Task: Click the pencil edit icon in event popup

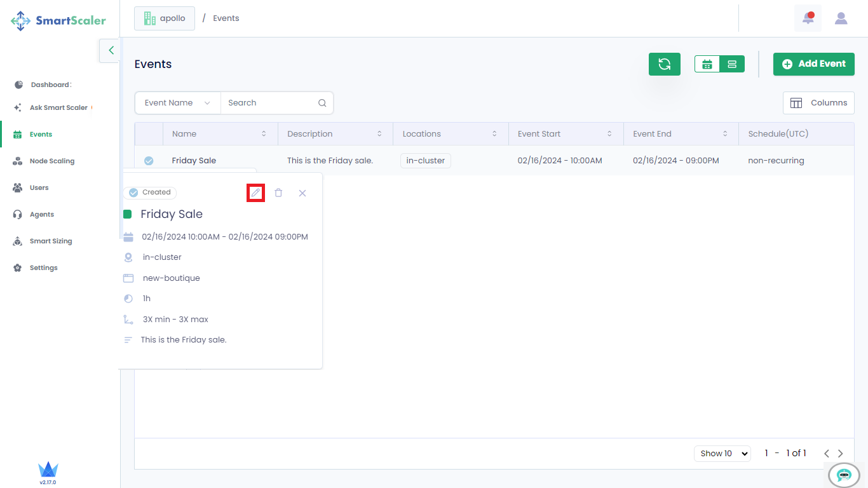Action: coord(255,193)
